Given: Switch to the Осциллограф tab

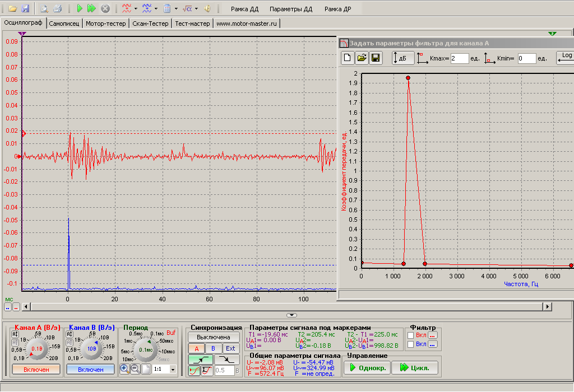Looking at the screenshot, I should (x=23, y=22).
